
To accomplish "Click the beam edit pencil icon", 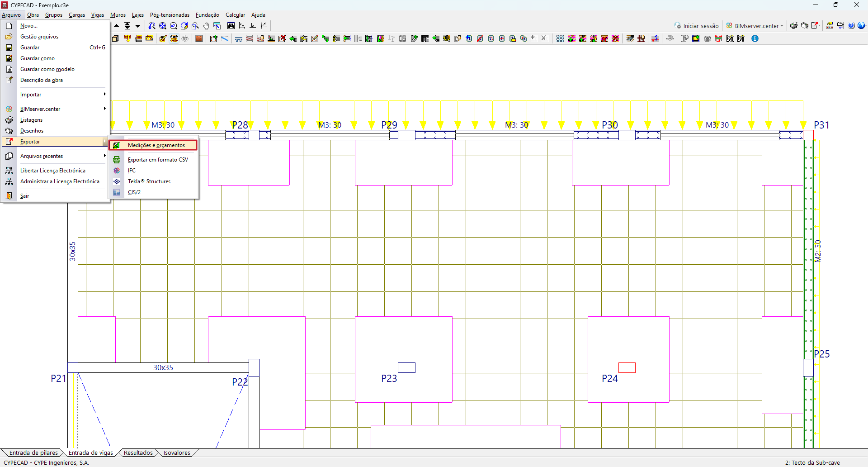I will pos(315,38).
